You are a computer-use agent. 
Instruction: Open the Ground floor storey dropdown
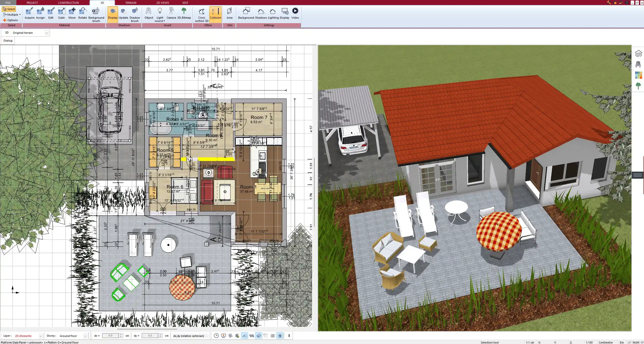[85, 336]
